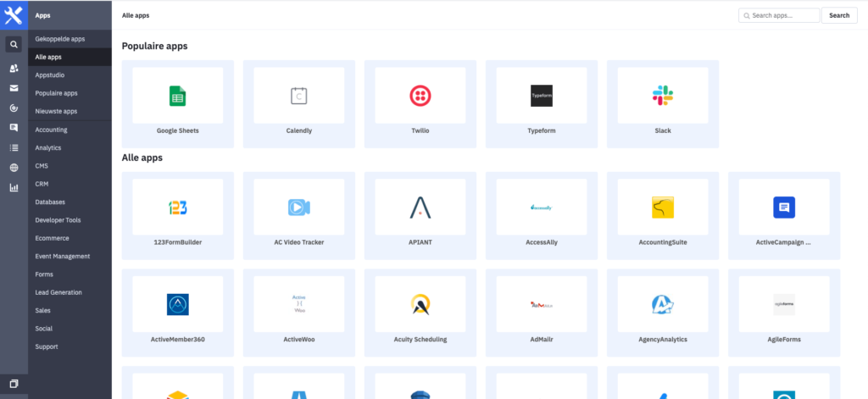Open the envelope mail icon in sidebar
Screen dimensions: 868x399
(x=14, y=88)
